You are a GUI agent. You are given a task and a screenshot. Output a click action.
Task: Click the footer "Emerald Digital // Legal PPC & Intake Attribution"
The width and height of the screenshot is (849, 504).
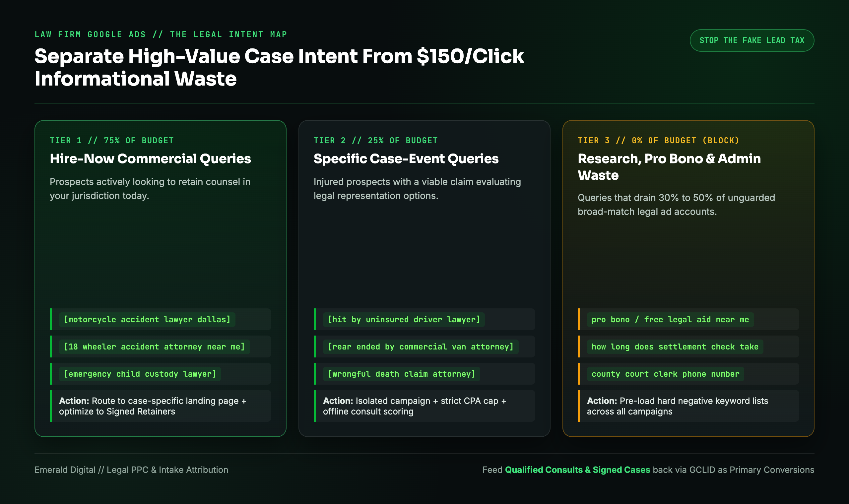coord(131,470)
